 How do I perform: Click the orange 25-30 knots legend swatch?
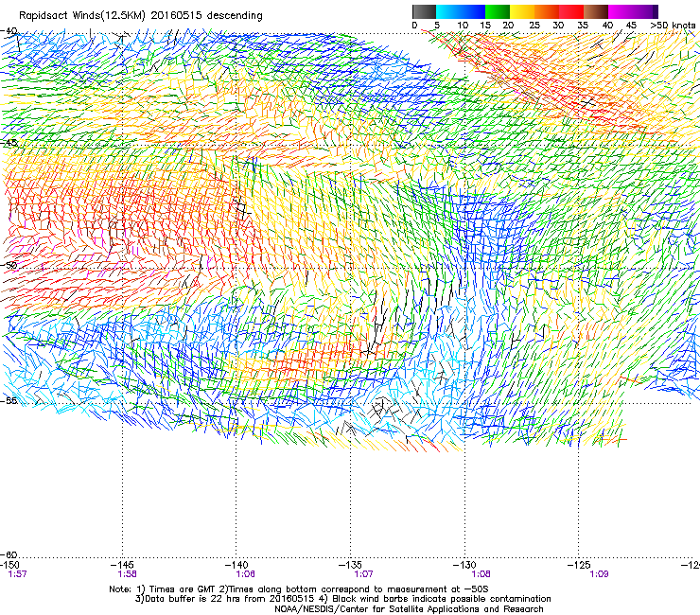tap(547, 11)
